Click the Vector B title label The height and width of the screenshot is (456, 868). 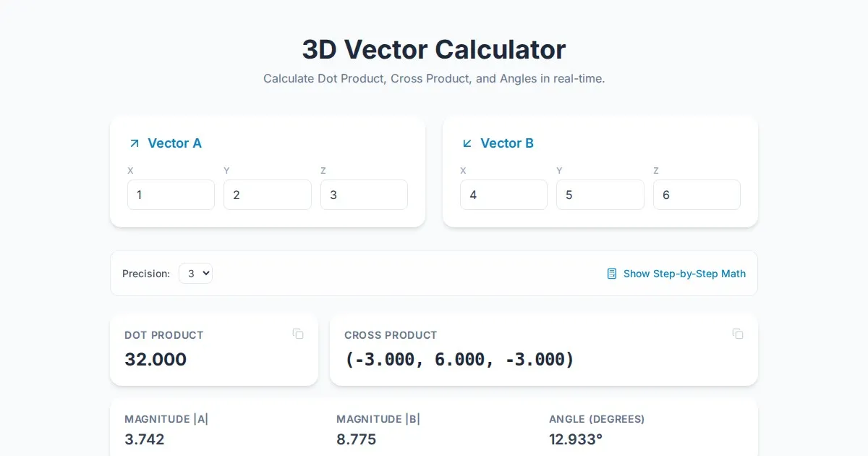[x=507, y=143]
